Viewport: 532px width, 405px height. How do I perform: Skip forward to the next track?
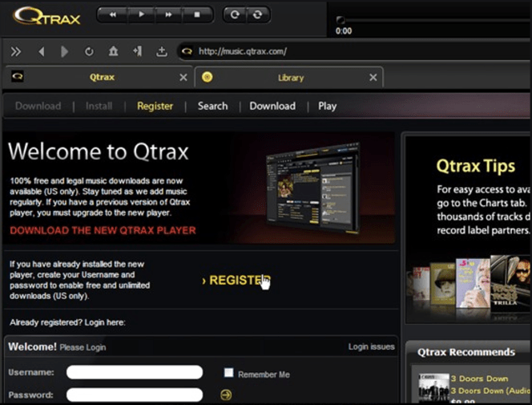pos(168,14)
